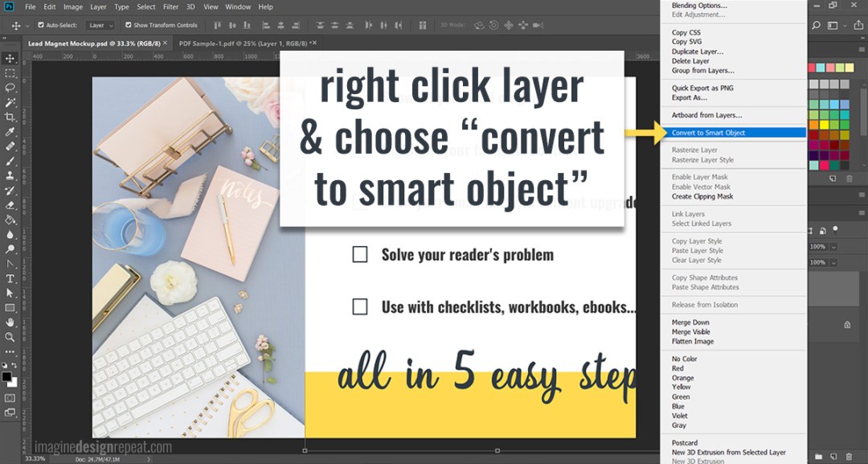868x464 pixels.
Task: Click the 33.33% zoom field in the status bar
Action: (x=35, y=459)
